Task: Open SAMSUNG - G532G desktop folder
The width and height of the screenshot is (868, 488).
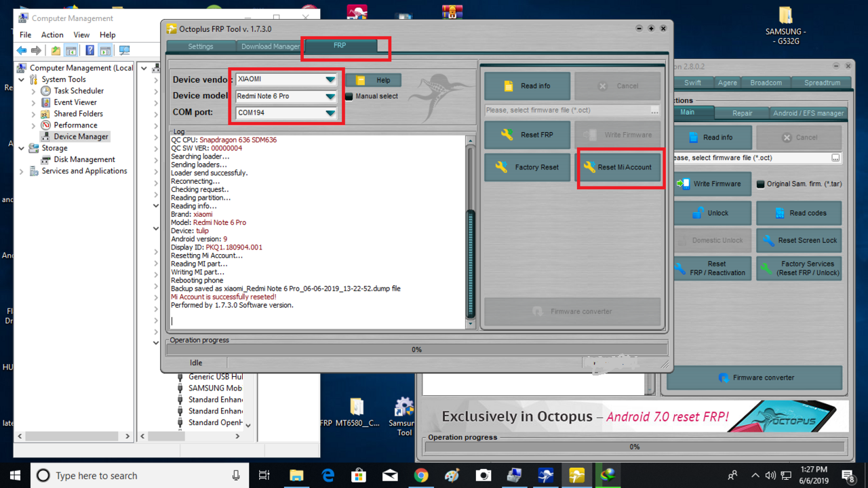Action: (786, 26)
